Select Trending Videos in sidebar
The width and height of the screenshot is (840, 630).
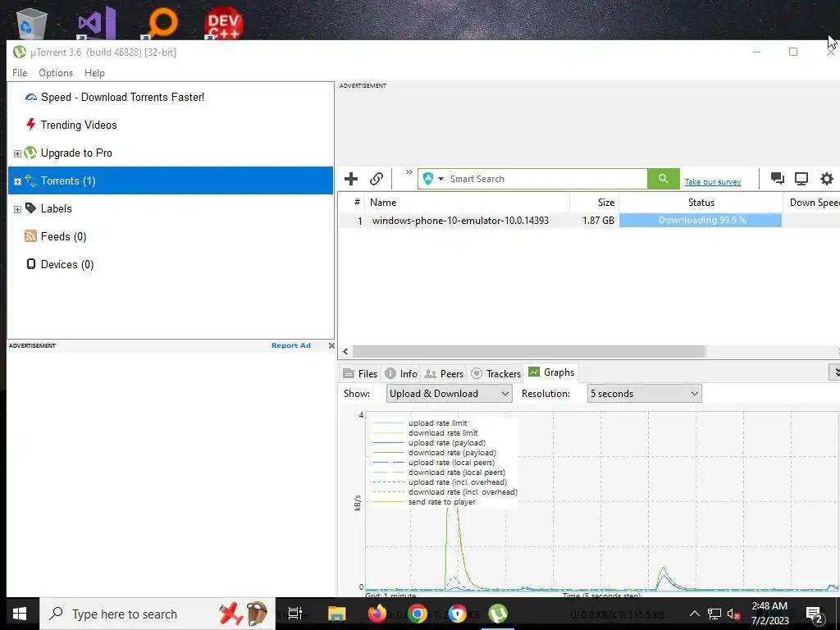(79, 125)
